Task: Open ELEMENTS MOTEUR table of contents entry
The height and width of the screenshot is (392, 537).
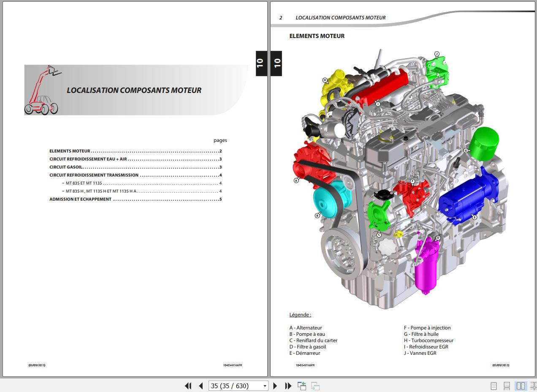Action: pos(70,151)
